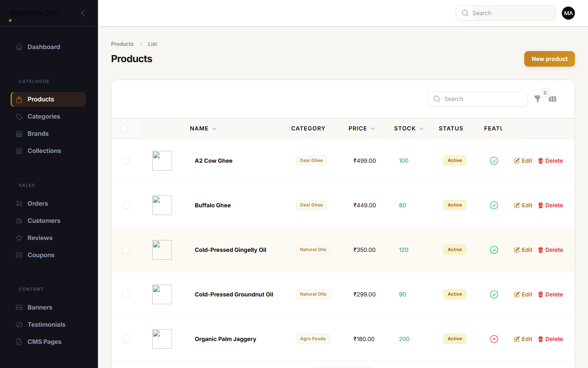Open the toggle columns icon
The image size is (588, 368).
pyautogui.click(x=552, y=99)
